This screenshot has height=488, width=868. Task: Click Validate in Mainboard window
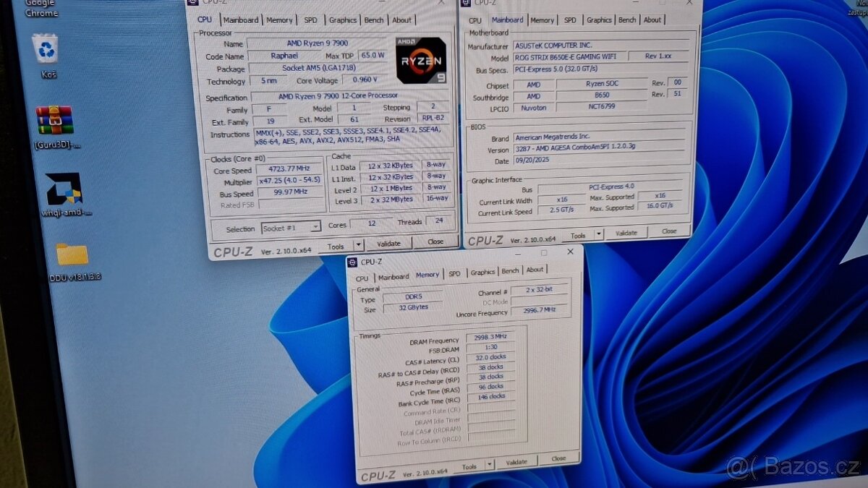(x=626, y=233)
